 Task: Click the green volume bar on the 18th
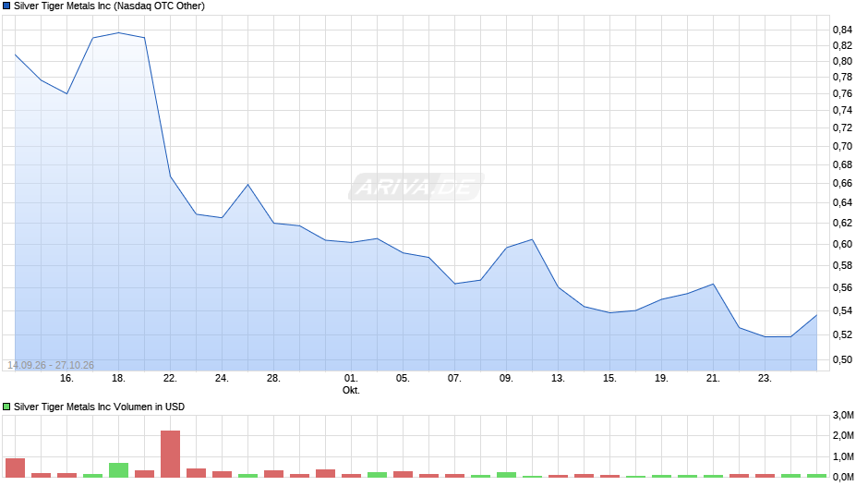pos(118,470)
